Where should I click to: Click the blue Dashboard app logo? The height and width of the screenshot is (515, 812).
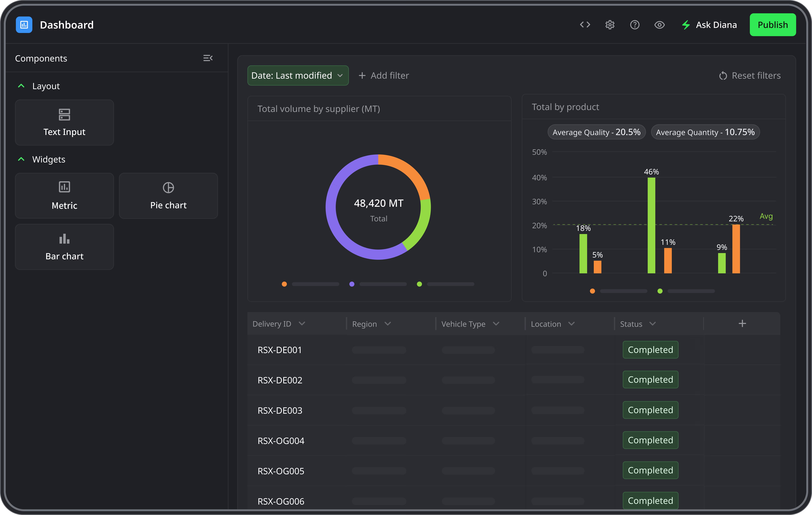coord(24,25)
